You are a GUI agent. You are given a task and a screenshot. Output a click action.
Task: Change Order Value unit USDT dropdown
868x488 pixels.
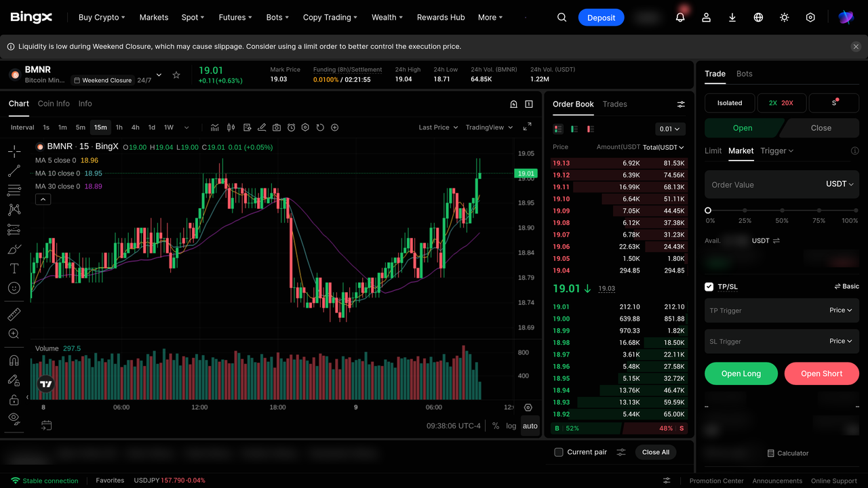coord(840,184)
